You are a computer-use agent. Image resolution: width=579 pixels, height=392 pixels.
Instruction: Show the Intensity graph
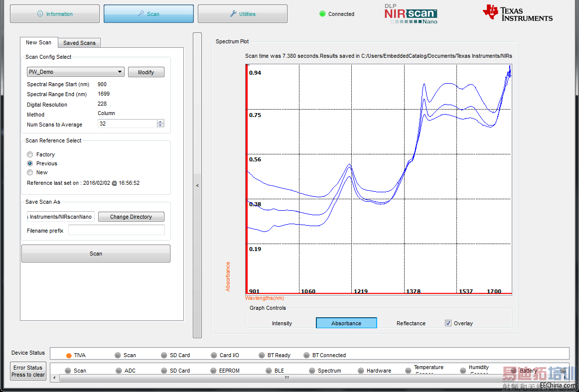[282, 323]
